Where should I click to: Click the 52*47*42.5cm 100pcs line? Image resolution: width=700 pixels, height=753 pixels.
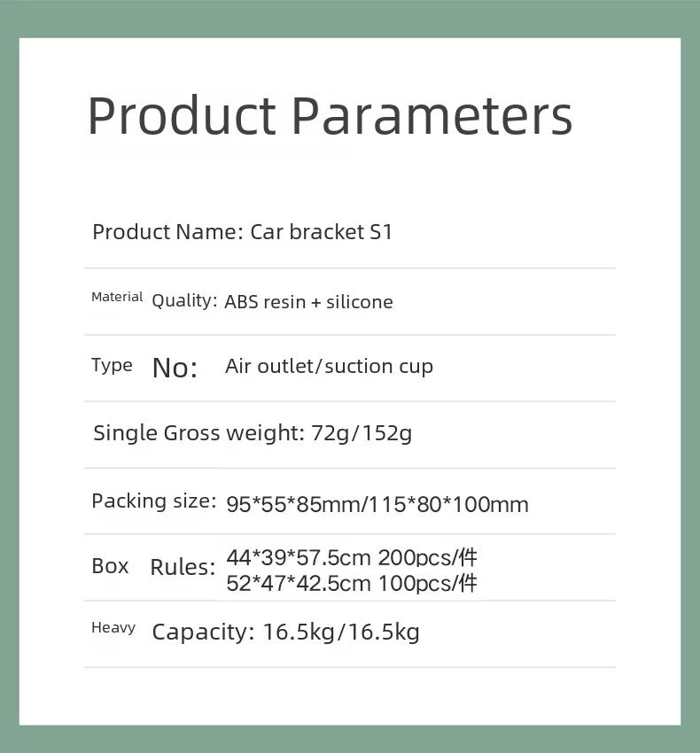click(351, 584)
